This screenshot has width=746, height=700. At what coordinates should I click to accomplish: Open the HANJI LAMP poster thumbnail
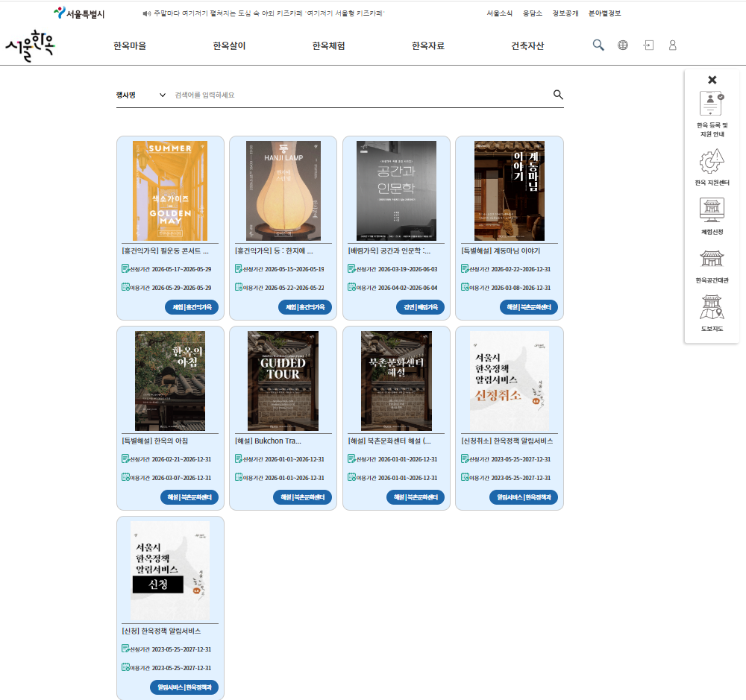pos(283,191)
